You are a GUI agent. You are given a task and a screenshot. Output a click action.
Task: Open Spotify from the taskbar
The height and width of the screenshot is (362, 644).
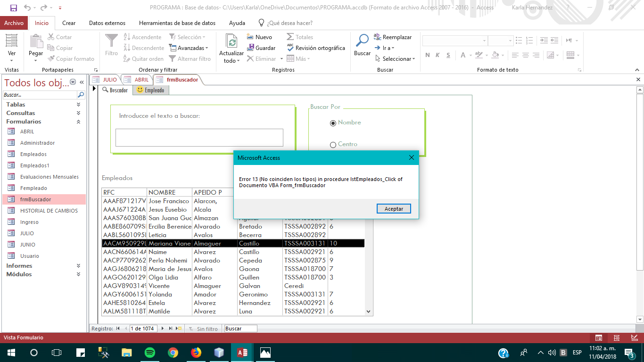point(149,352)
